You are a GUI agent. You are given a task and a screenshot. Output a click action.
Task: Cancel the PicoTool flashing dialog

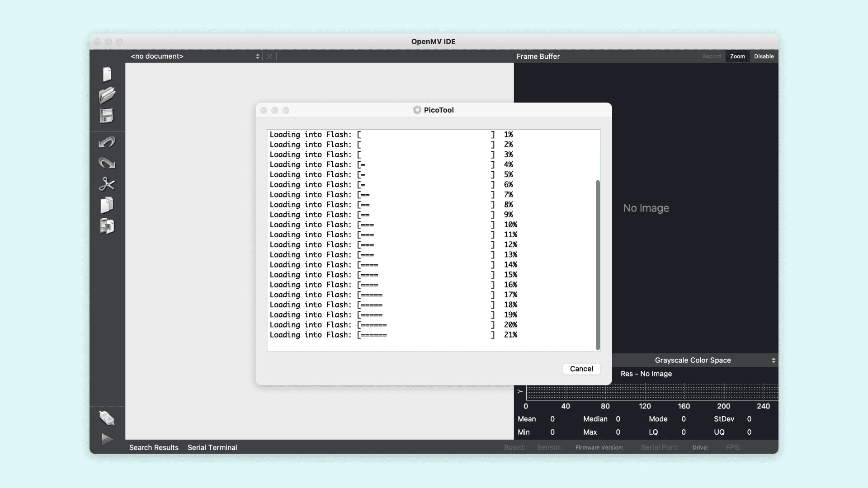coord(581,369)
